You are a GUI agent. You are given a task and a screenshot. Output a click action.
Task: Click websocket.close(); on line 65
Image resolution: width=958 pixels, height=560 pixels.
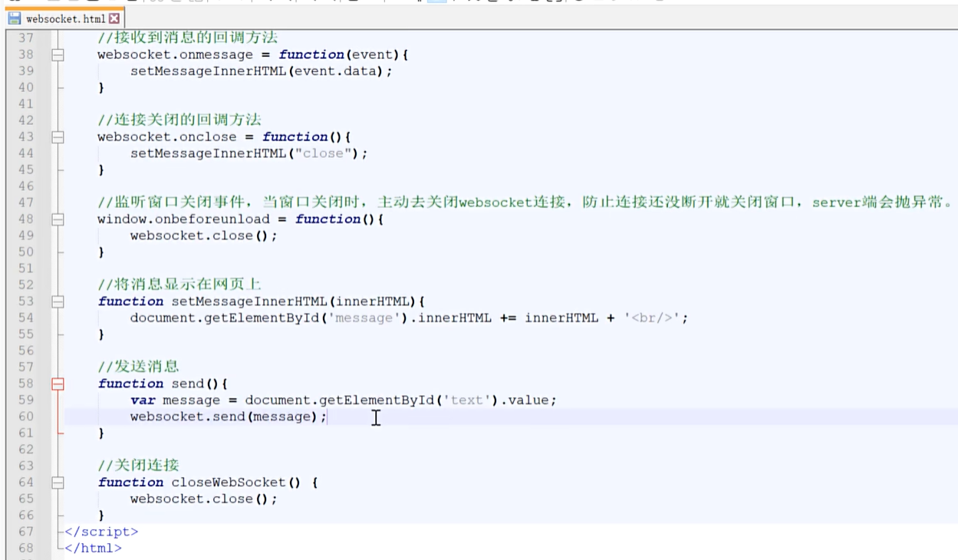(x=203, y=499)
